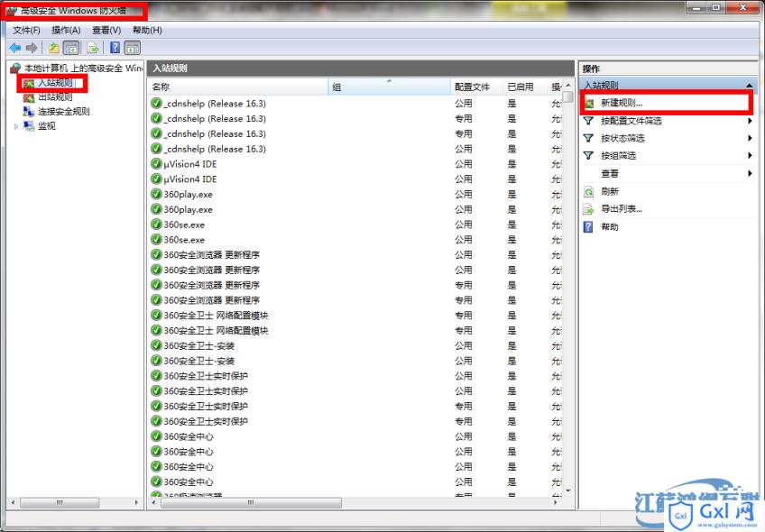This screenshot has width=765, height=532.
Task: Expand the 按配置文件筛选 submenu
Action: tap(750, 121)
